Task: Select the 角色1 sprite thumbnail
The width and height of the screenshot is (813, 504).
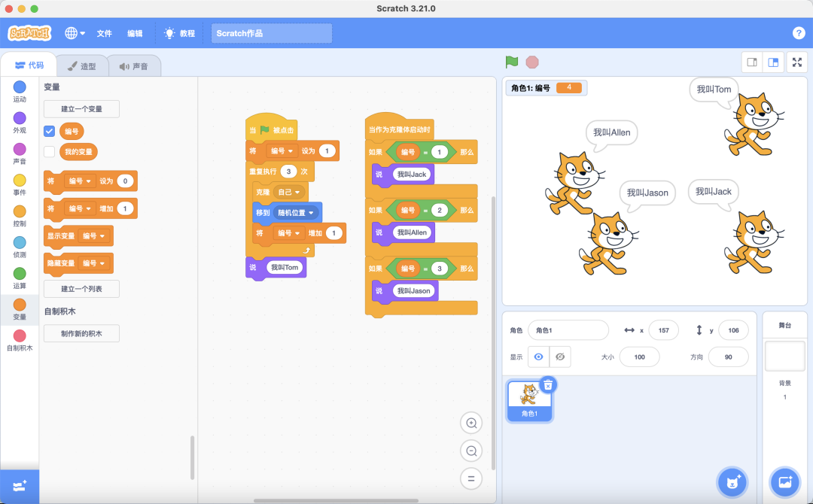Action: pyautogui.click(x=529, y=400)
